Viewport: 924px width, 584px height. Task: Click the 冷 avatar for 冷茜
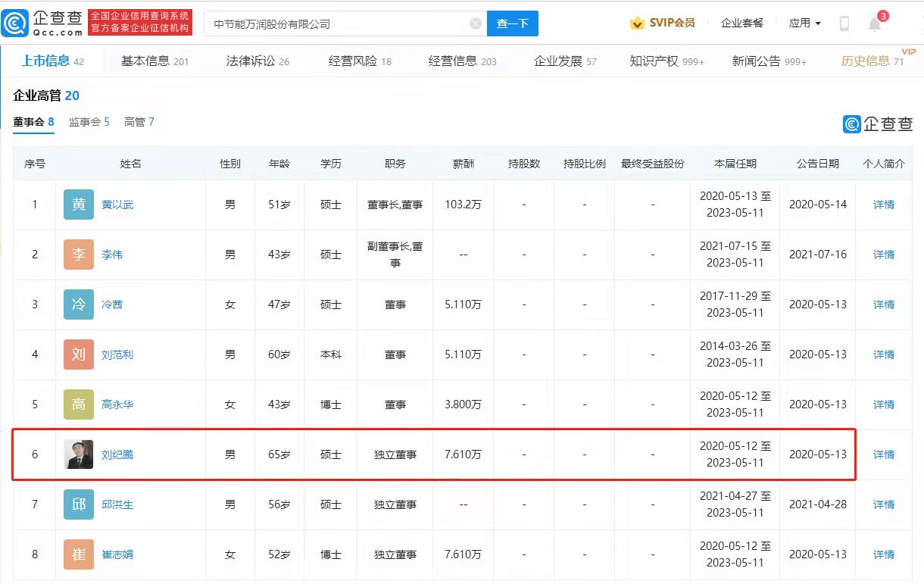coord(79,304)
